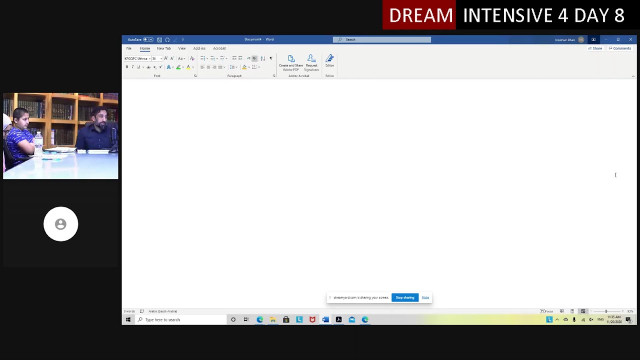Click the Save icon in the title bar
The image size is (640, 360).
160,40
